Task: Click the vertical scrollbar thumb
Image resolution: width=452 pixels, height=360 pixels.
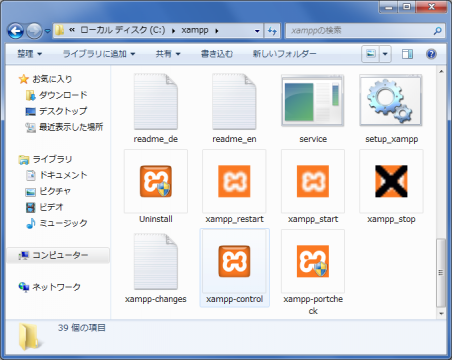Action: click(441, 272)
